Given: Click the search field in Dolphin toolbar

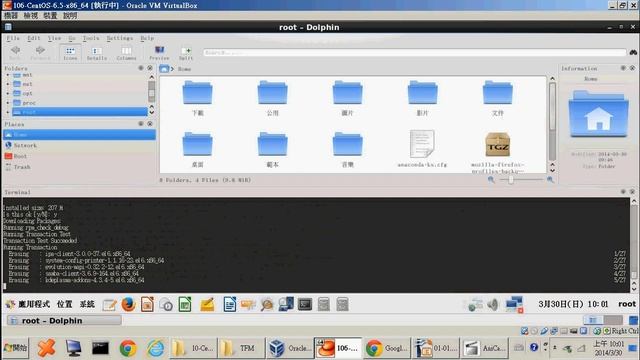Looking at the screenshot, I should point(414,52).
